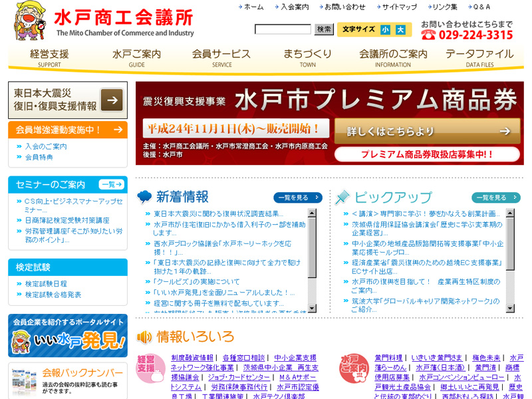Click the Mito Chamber mascot logo
Screen dimensions: 532x399
30,21
